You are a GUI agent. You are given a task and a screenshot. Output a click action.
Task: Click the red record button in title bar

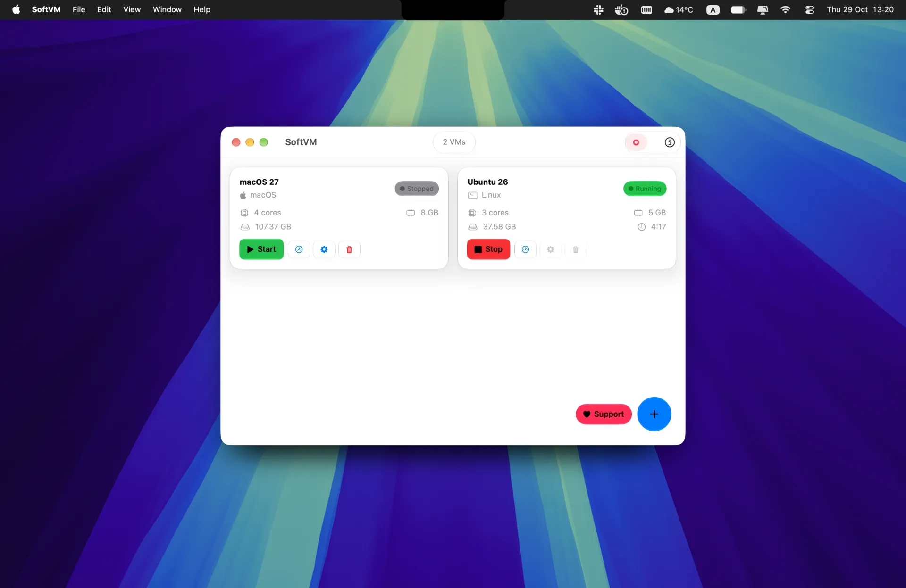pos(636,142)
